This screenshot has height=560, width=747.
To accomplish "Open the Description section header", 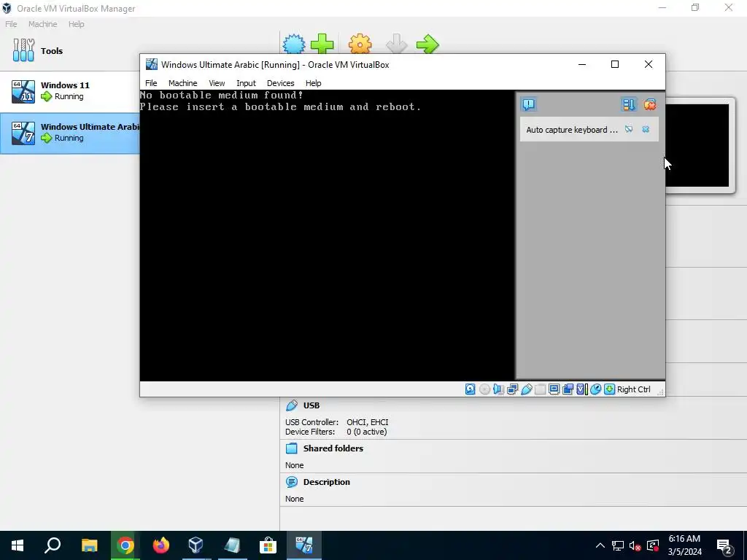I will point(326,482).
